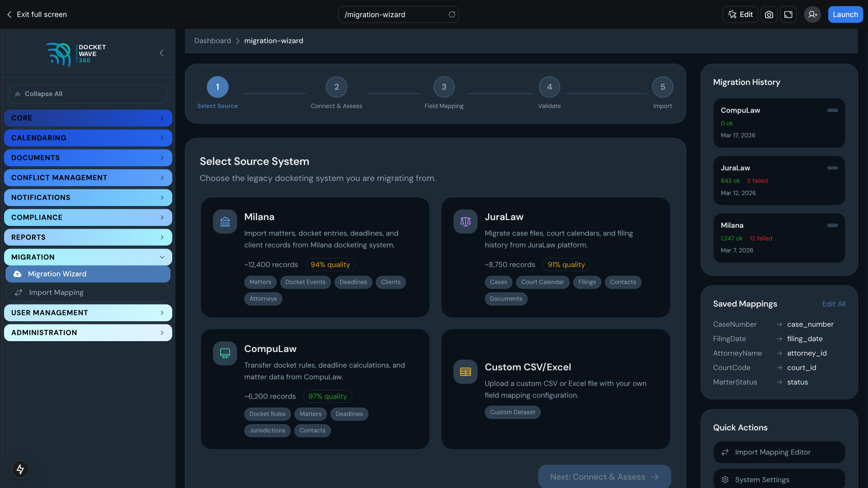
Task: Expand the CALENDARING section
Action: (x=88, y=138)
